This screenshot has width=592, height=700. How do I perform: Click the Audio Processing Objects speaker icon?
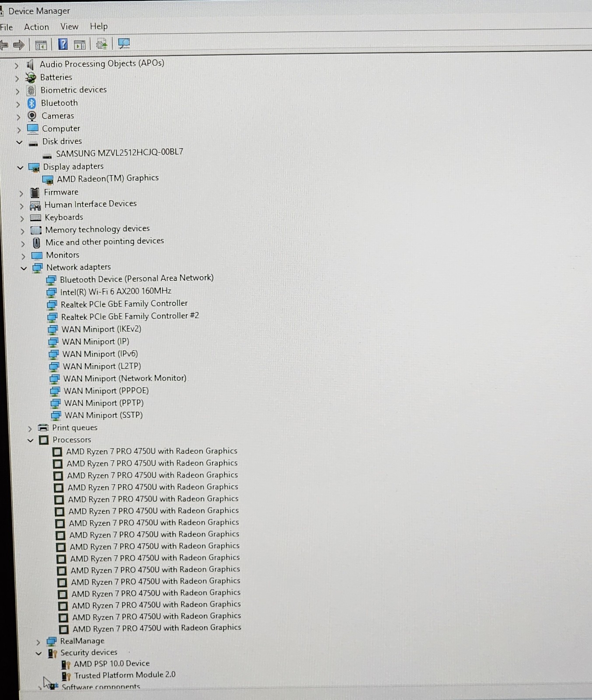pos(30,65)
